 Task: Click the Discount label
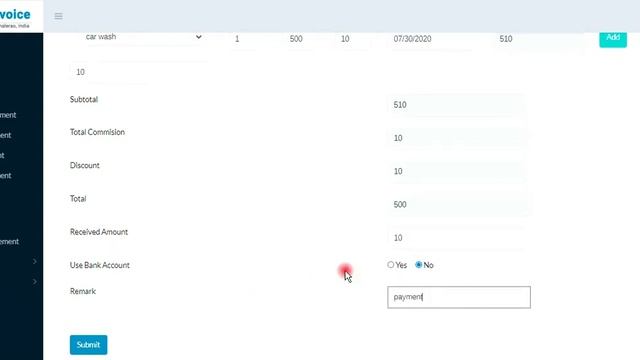[84, 165]
